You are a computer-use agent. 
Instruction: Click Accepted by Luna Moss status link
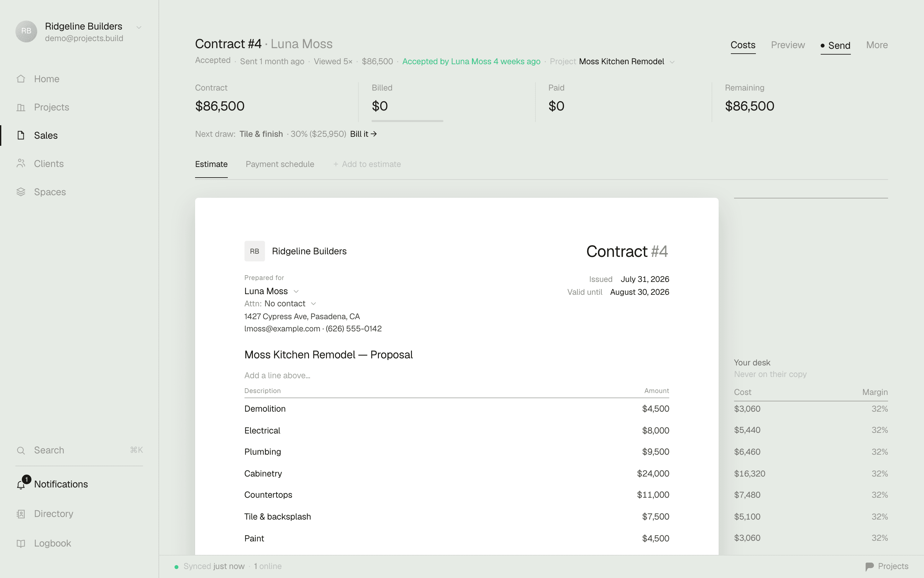tap(471, 62)
